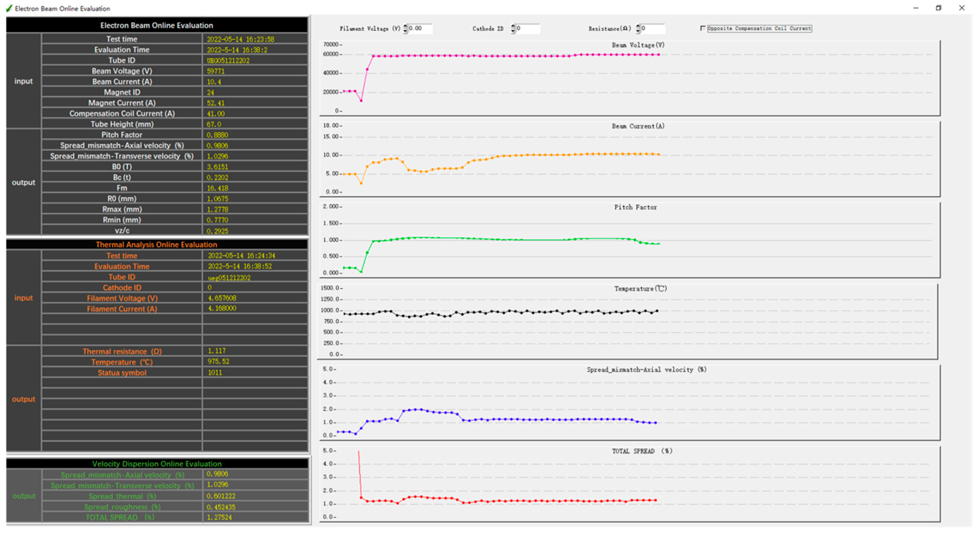
Task: Click the Filament Voltage spinner arrows
Action: point(405,29)
